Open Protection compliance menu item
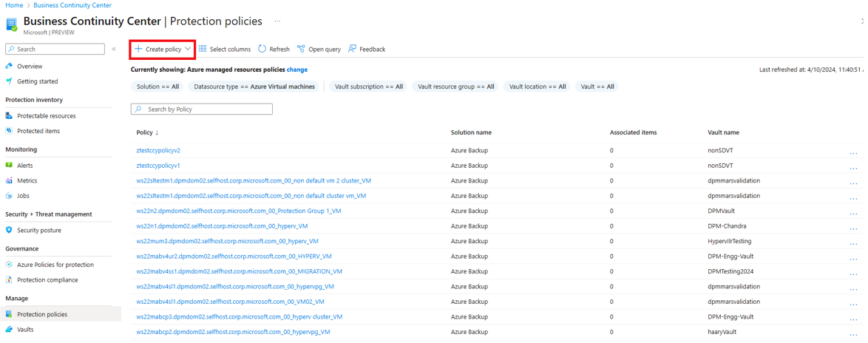The image size is (868, 343). 47,280
